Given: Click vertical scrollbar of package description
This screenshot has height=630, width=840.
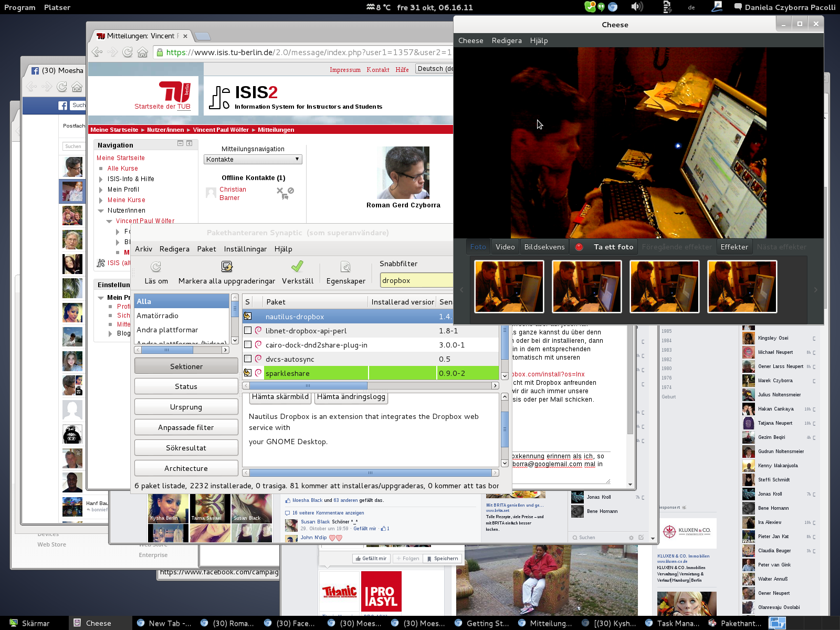Looking at the screenshot, I should pos(505,429).
